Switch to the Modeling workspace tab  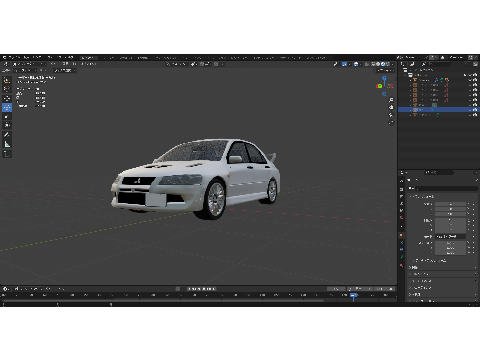(x=108, y=57)
